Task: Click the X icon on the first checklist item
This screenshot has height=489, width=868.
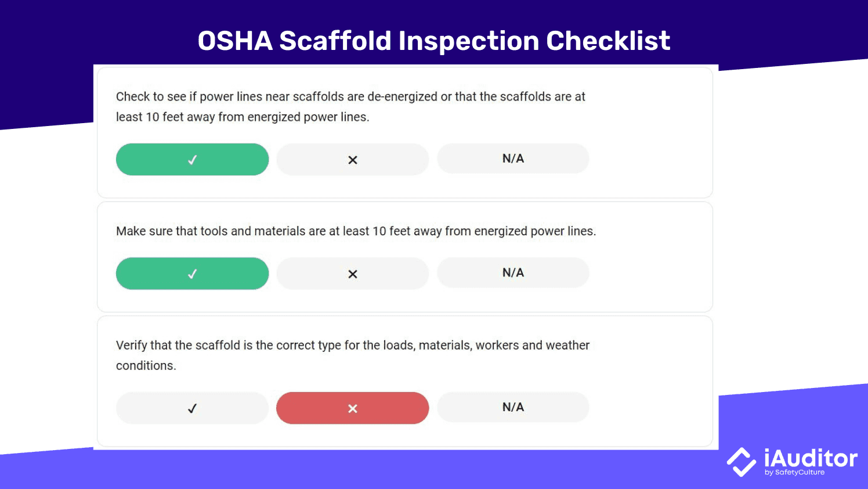Action: click(x=352, y=159)
